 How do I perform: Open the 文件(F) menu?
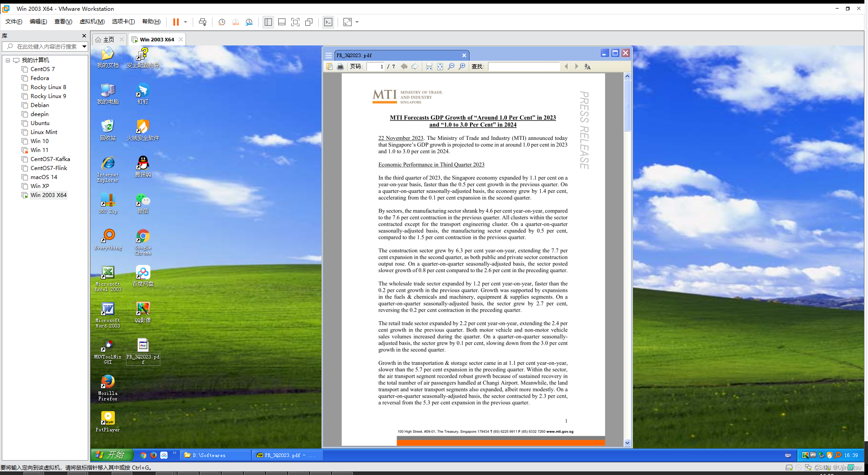pyautogui.click(x=14, y=22)
